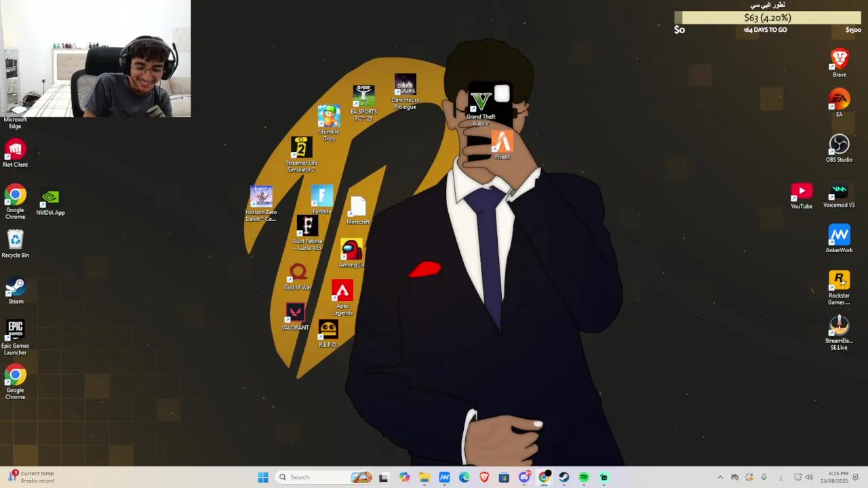Open Copilot from the taskbar
The image size is (868, 488).
[405, 477]
